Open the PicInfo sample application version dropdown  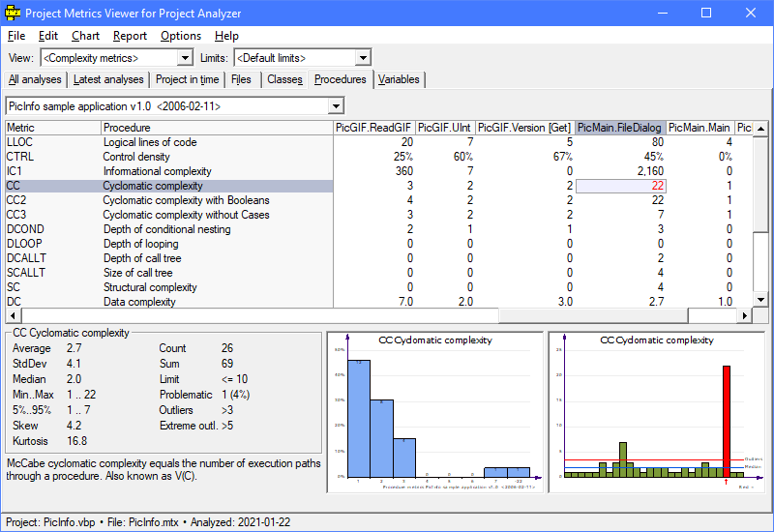click(x=336, y=105)
